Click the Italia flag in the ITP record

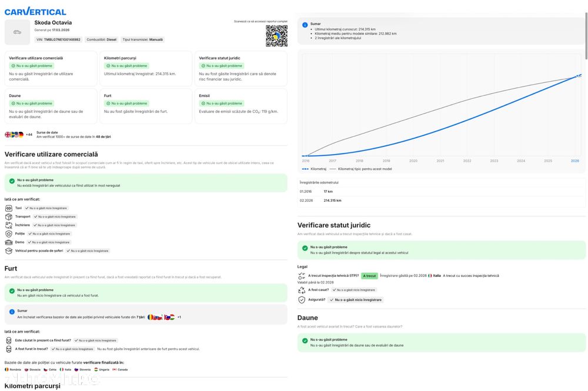tap(430, 276)
